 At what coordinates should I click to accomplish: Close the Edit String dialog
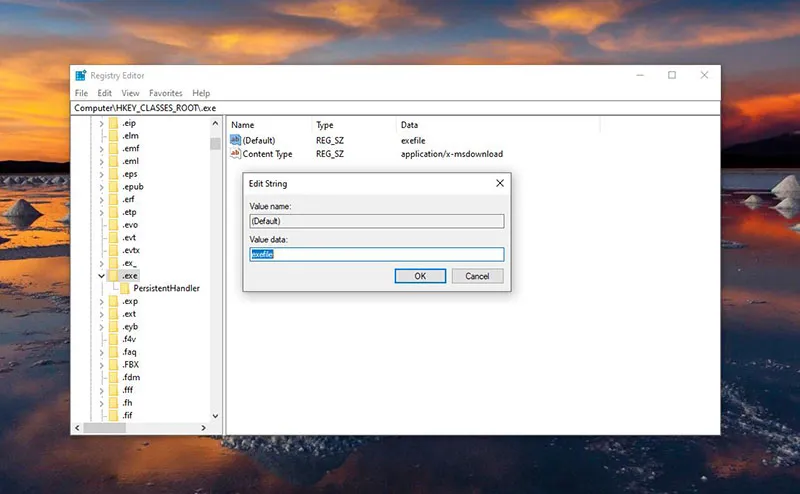point(499,184)
